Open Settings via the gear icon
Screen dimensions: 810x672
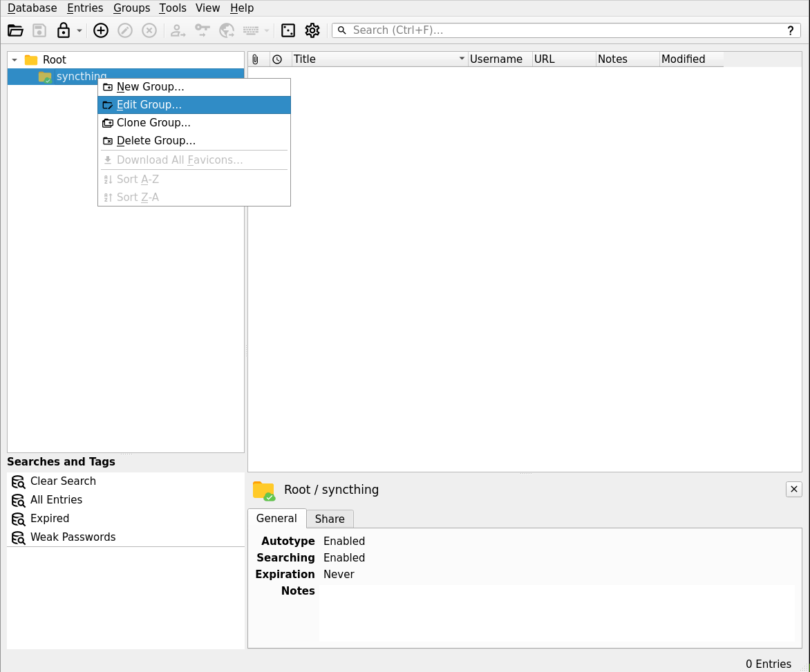click(312, 30)
